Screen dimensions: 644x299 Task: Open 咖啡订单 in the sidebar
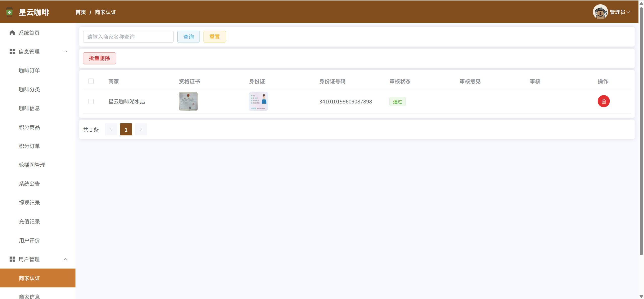point(29,70)
